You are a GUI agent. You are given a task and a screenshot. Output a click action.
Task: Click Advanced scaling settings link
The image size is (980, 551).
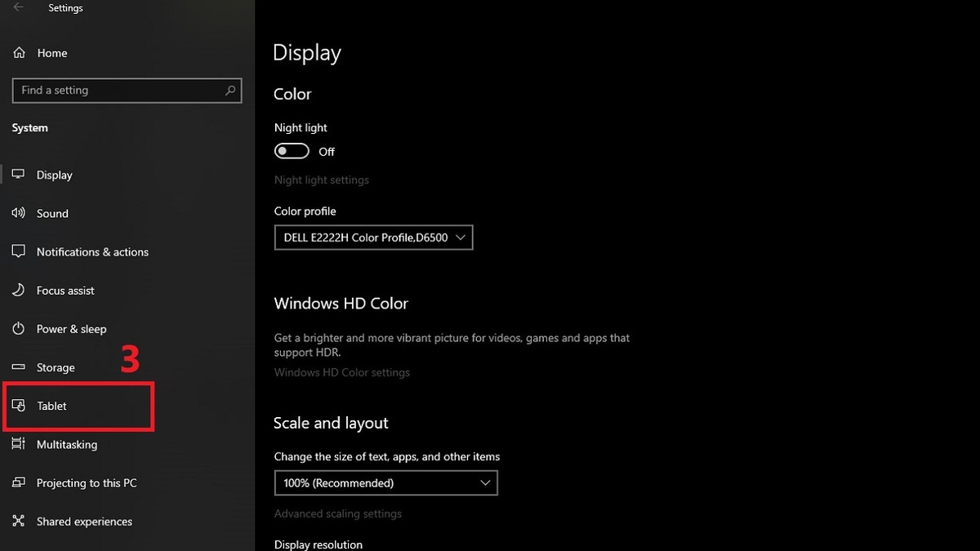338,513
